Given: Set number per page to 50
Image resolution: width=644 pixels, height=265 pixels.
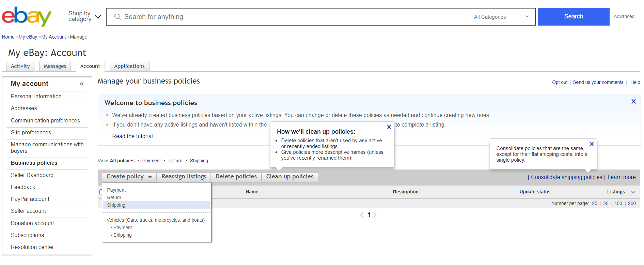Looking at the screenshot, I should pyautogui.click(x=606, y=203).
